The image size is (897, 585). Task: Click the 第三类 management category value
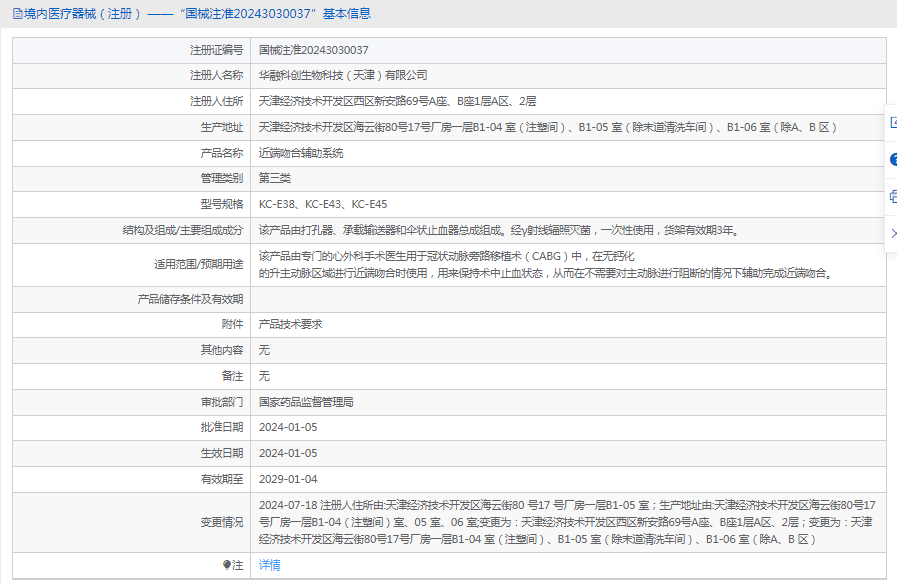[275, 178]
